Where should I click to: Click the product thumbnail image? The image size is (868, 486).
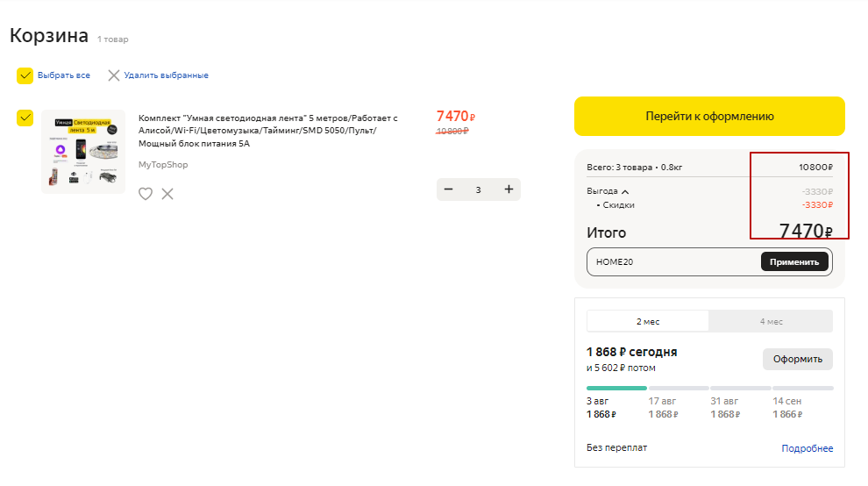tap(83, 151)
